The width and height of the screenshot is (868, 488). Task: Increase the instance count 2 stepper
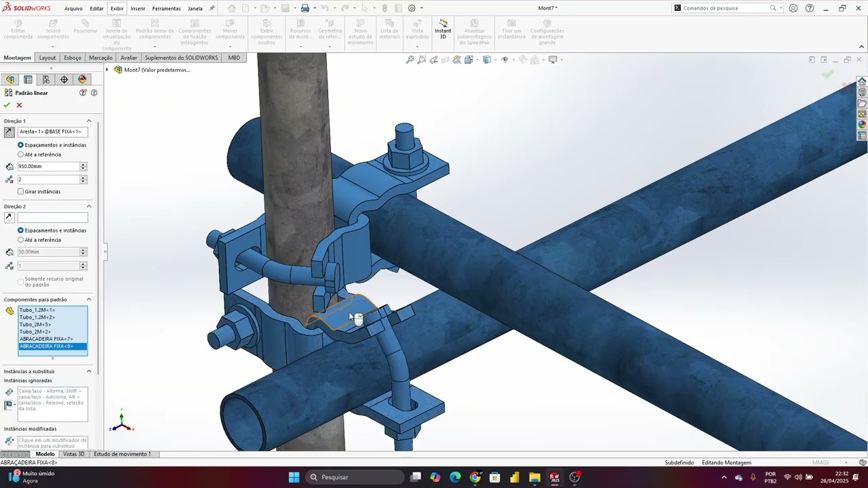(x=83, y=178)
